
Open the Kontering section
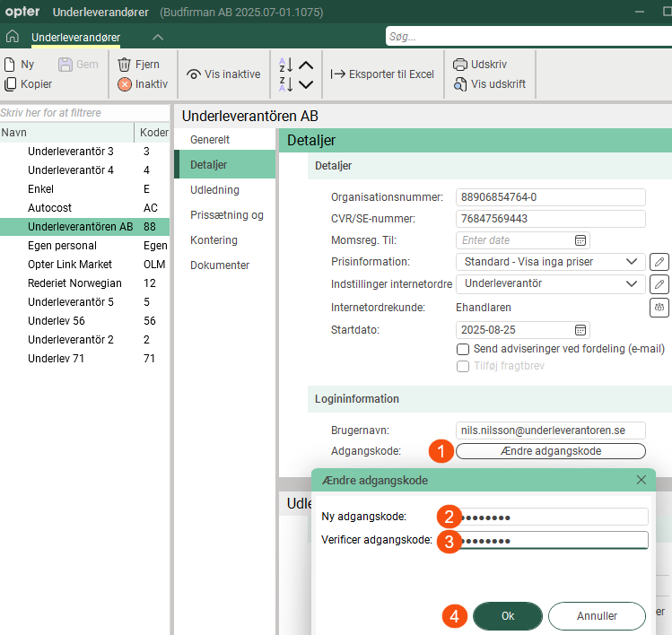pyautogui.click(x=214, y=240)
